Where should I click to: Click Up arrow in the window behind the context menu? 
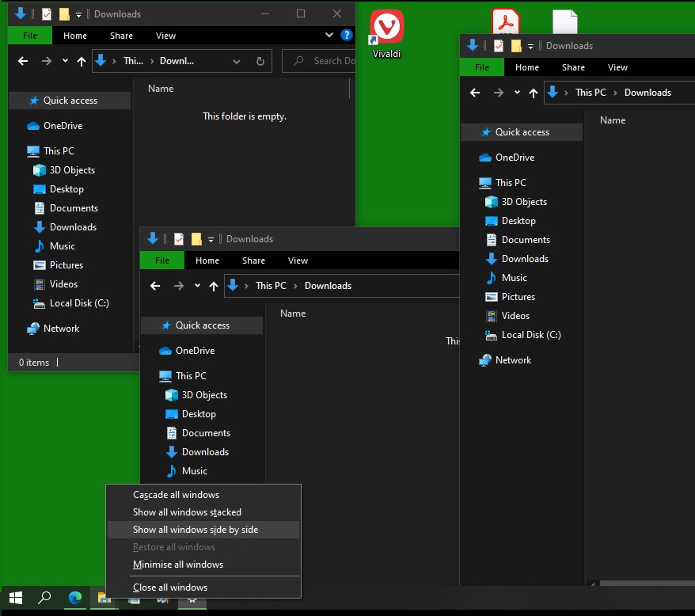213,286
